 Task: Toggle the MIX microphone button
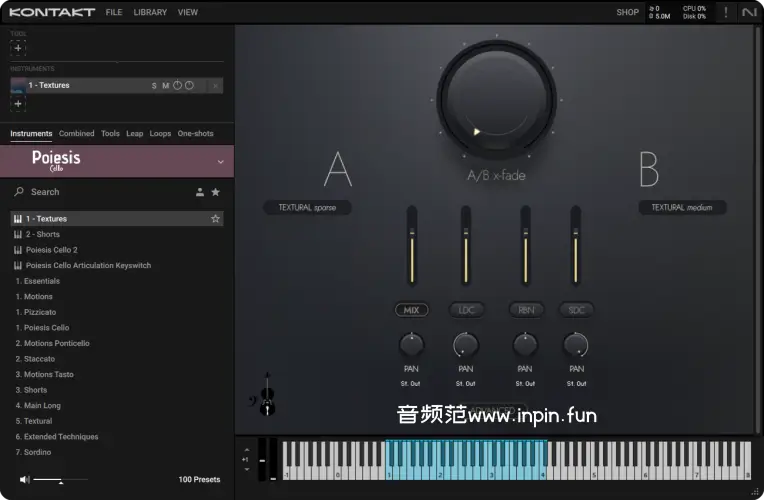coord(411,310)
